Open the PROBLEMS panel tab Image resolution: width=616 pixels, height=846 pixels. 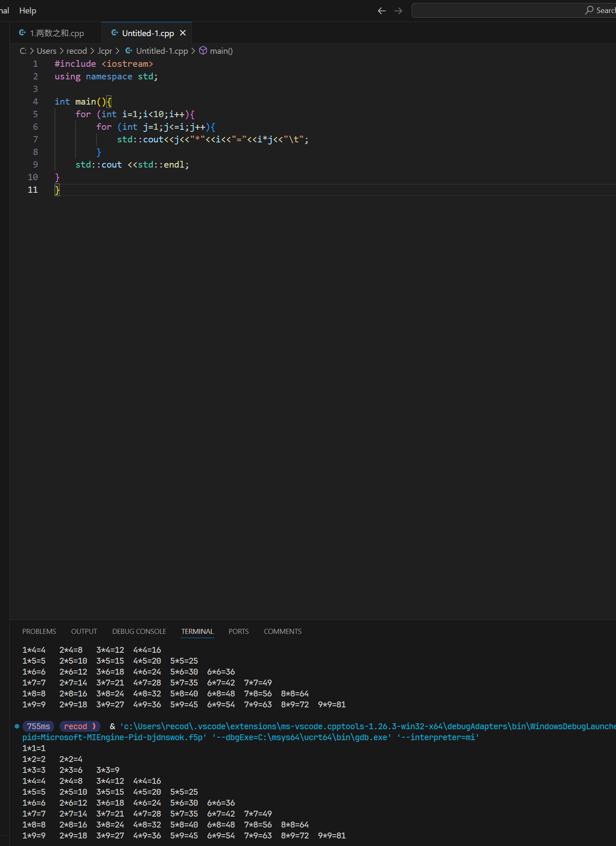point(39,631)
